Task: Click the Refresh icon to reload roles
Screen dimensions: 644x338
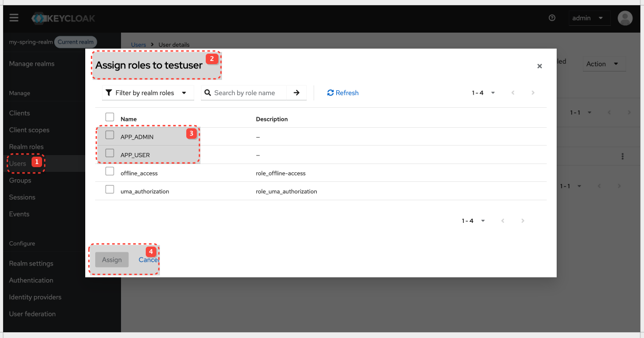Action: click(x=343, y=93)
